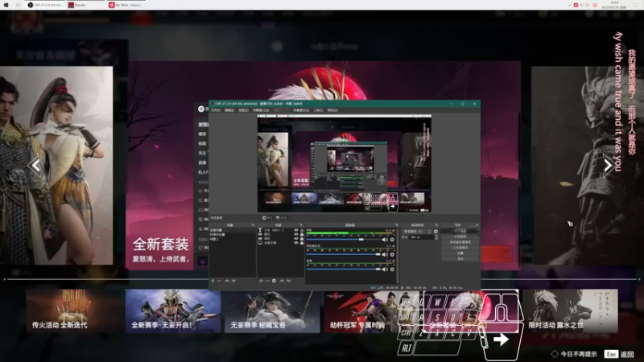Click the Start Streaming button in Controls

click(x=460, y=231)
